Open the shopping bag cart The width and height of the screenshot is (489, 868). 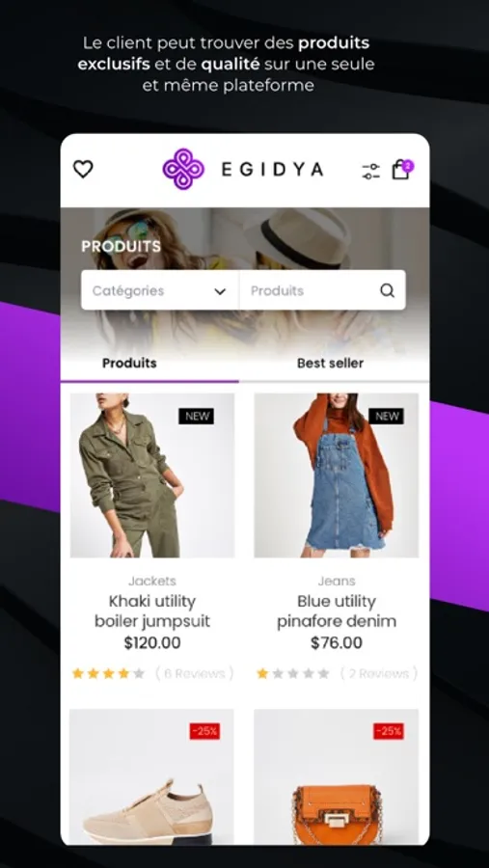pos(400,170)
